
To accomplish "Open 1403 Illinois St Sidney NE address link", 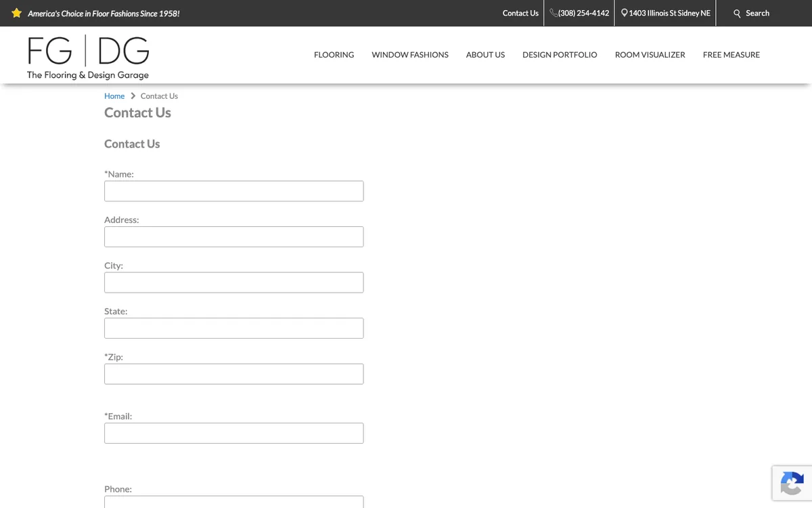I will 669,13.
